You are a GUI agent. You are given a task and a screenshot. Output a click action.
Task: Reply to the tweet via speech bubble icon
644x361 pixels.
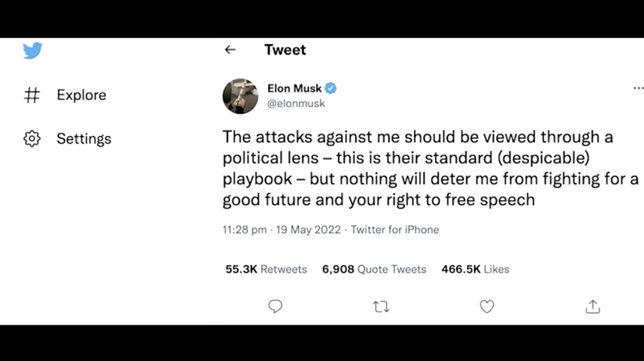275,307
